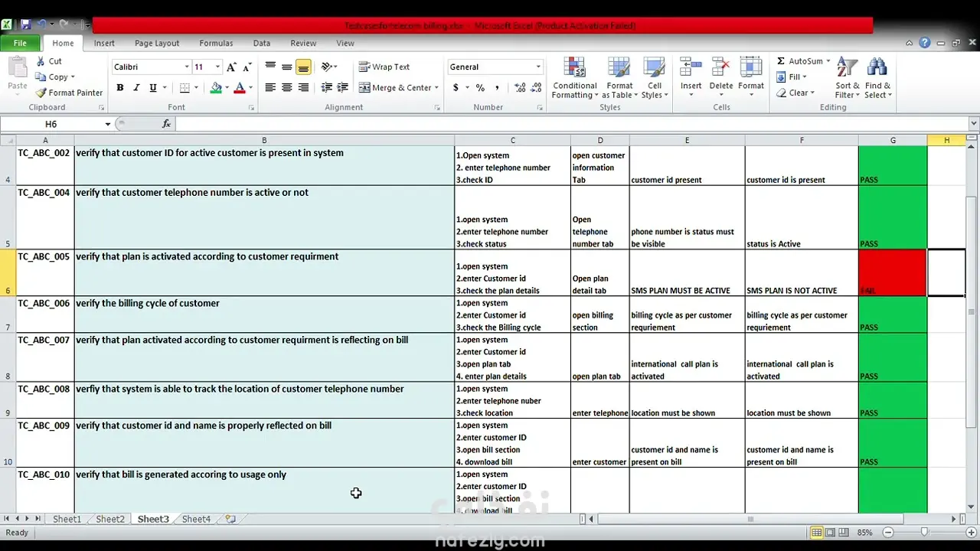Image resolution: width=980 pixels, height=551 pixels.
Task: Click the Fill Color bucket
Action: (x=216, y=88)
